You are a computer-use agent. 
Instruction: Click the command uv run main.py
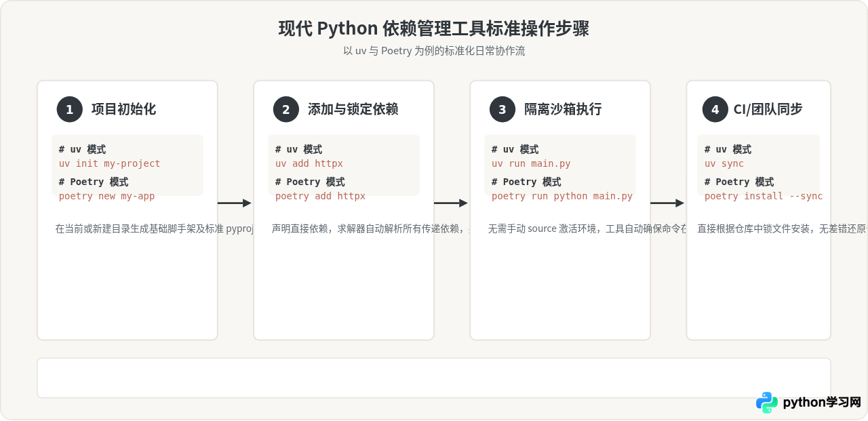[531, 163]
